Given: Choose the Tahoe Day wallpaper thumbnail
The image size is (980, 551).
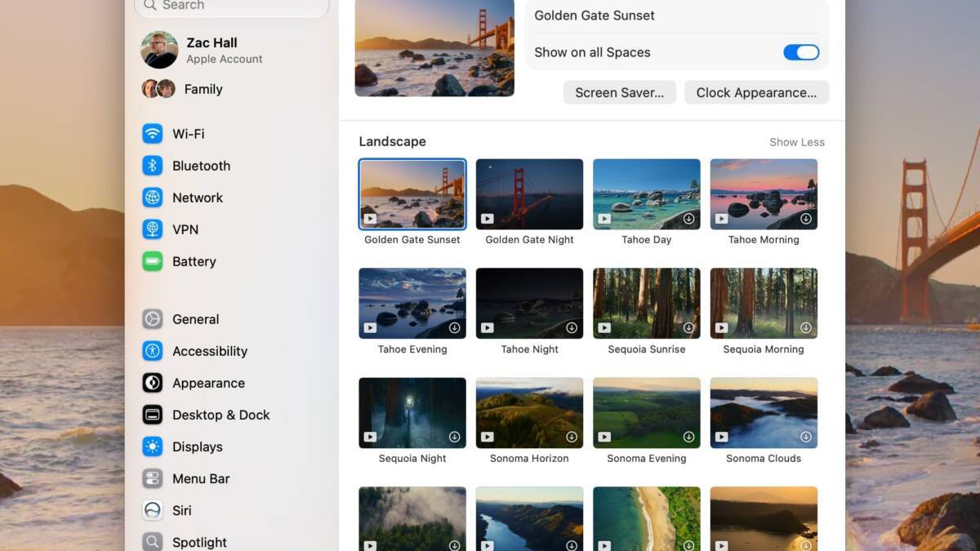Looking at the screenshot, I should (647, 194).
